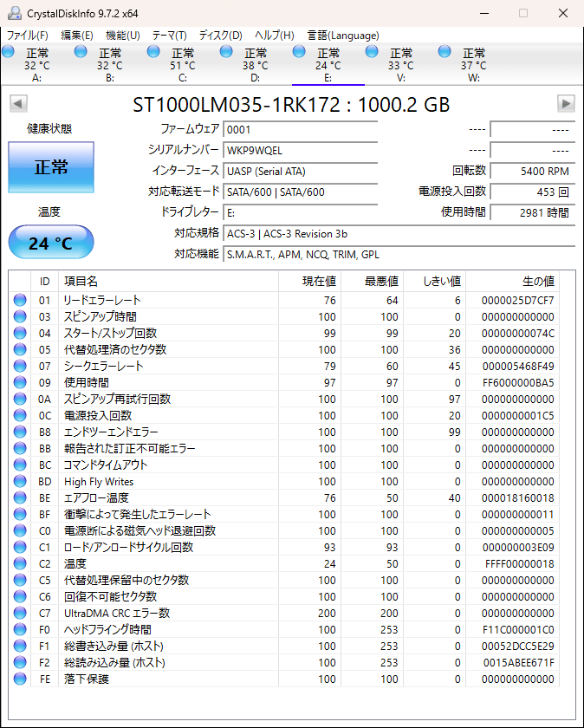The height and width of the screenshot is (728, 584).
Task: Open the 機能(U) menu
Action: tap(122, 36)
